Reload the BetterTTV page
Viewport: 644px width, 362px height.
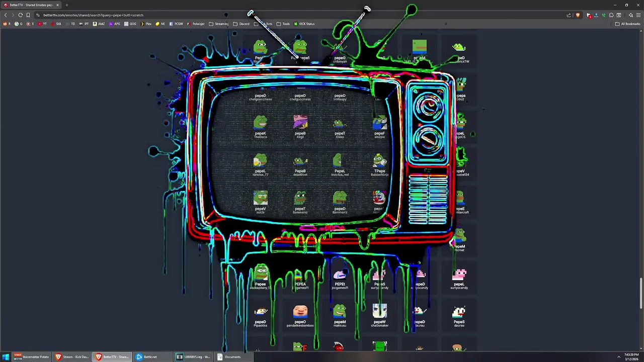tap(21, 15)
